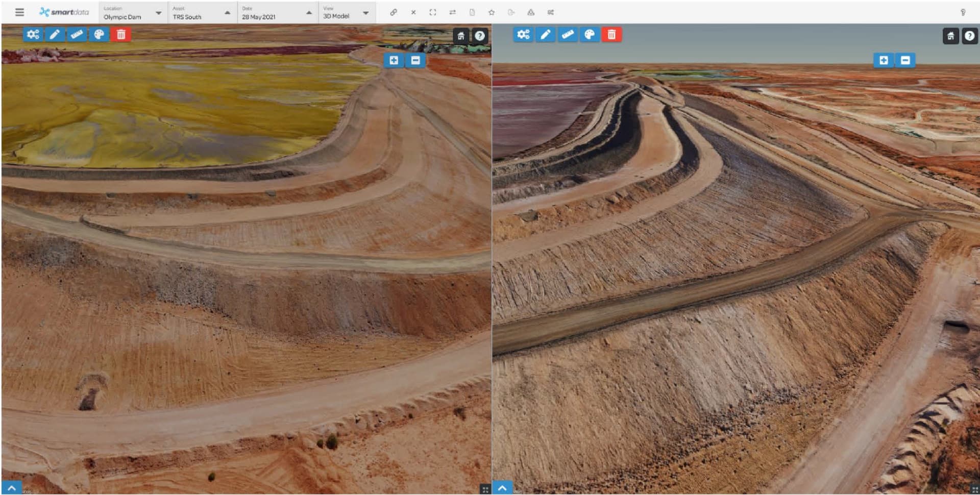
Task: Open the Location dropdown showing Olympic Dam
Action: point(159,12)
